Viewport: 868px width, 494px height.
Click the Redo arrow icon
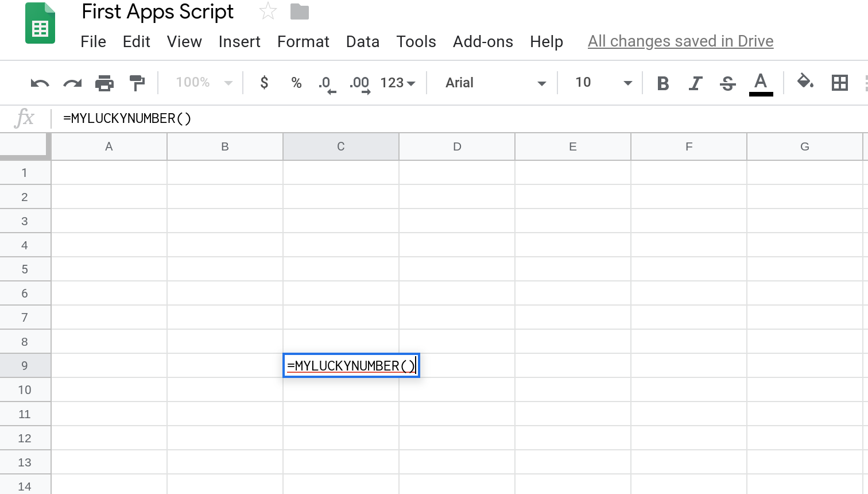(72, 83)
